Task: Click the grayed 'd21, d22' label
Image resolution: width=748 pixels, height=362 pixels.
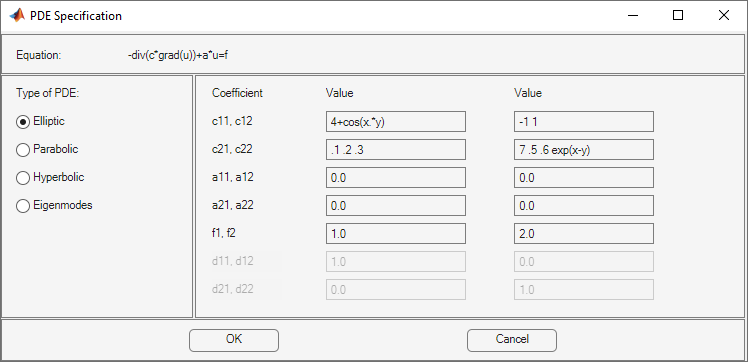Action: point(233,289)
